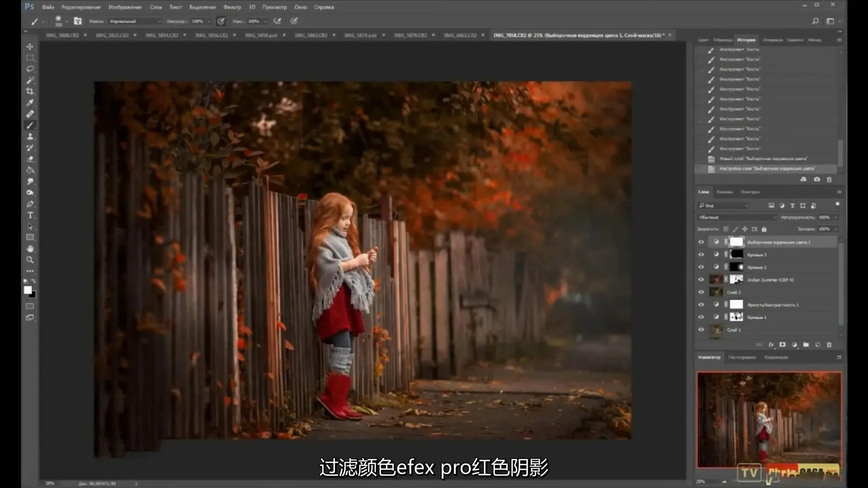Hide the Кривые 3 curves layer
The width and height of the screenshot is (868, 488).
click(x=701, y=254)
